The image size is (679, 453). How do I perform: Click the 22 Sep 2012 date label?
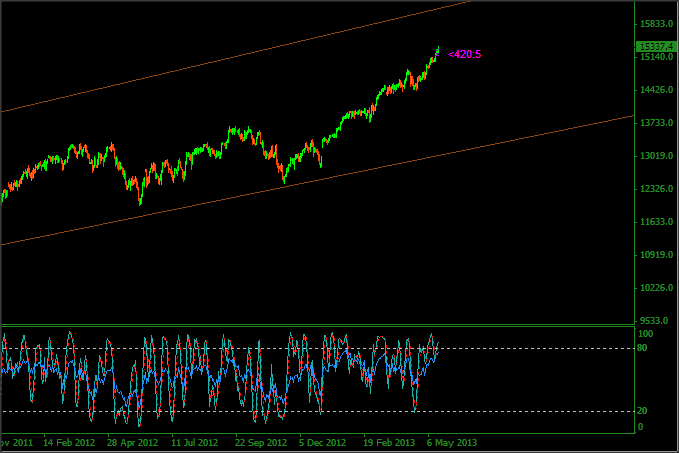[x=260, y=441]
